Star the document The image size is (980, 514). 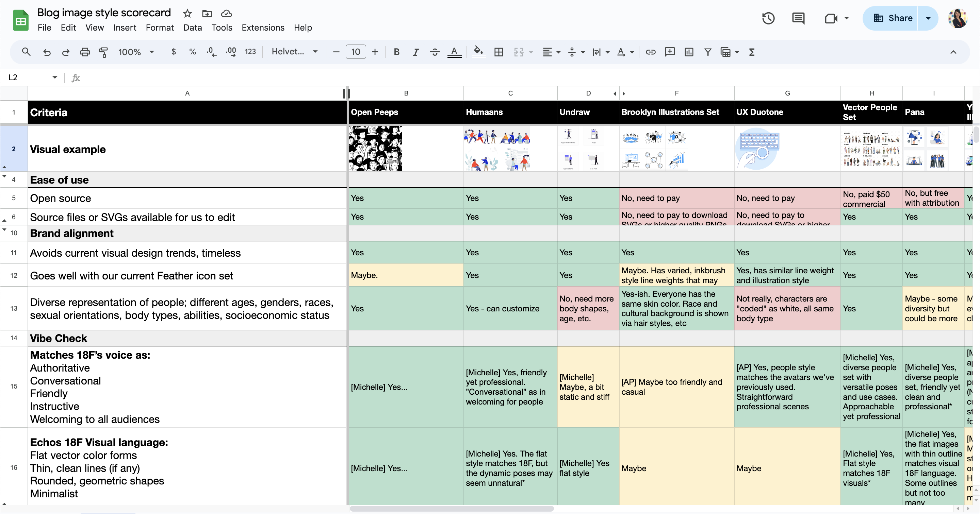[x=187, y=14]
